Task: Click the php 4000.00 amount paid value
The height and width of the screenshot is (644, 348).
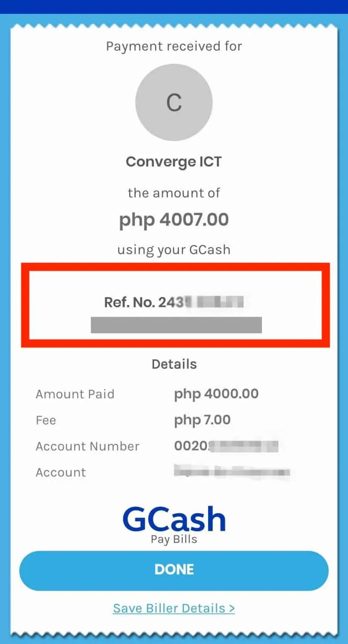Action: point(216,394)
